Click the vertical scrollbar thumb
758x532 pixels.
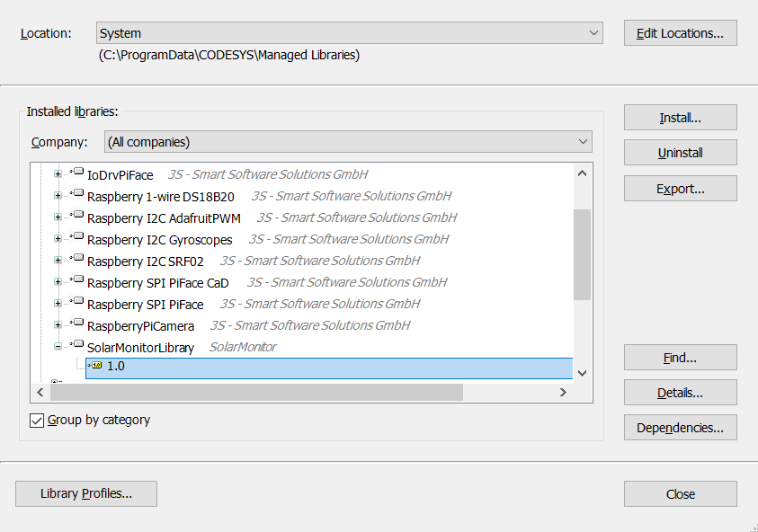click(x=582, y=254)
